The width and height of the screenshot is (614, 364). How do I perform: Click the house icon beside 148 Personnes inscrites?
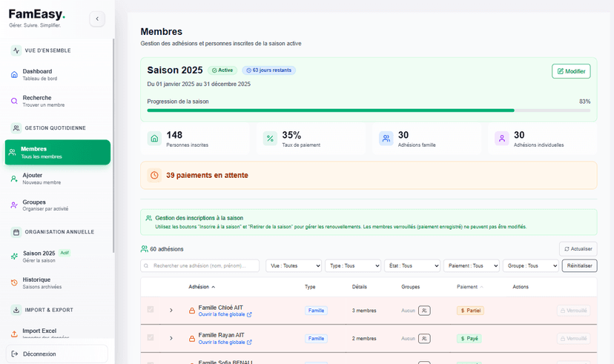pyautogui.click(x=154, y=139)
